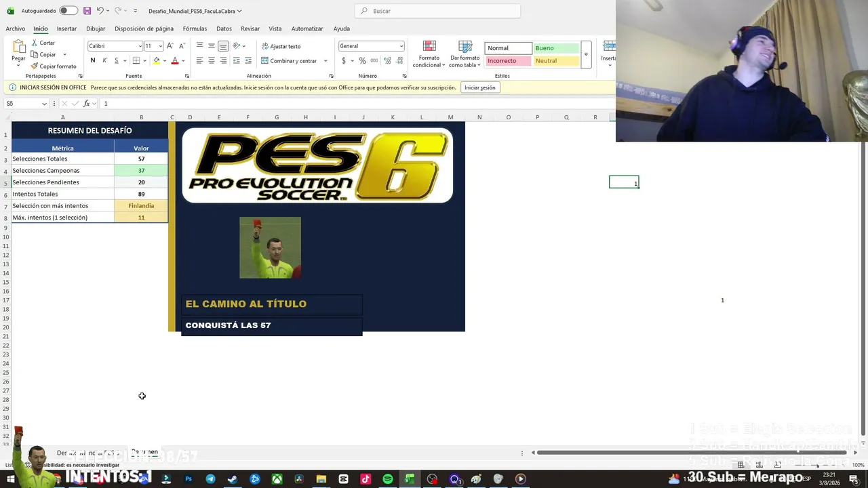Apply the Normal cell style
Screen dimensions: 868x488
(509, 48)
